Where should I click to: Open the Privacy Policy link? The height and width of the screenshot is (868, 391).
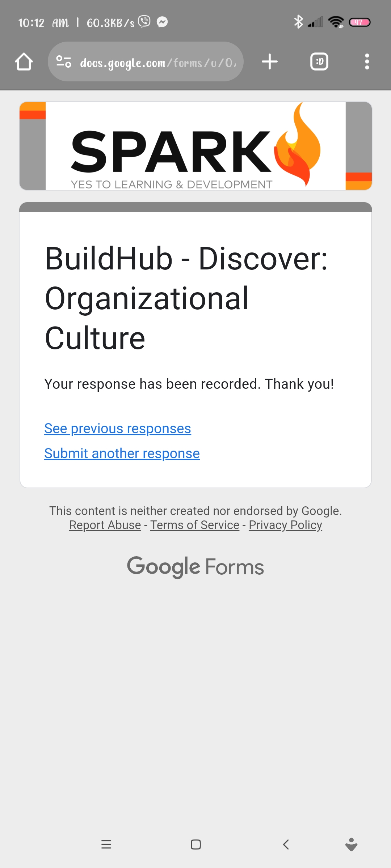[x=285, y=525]
